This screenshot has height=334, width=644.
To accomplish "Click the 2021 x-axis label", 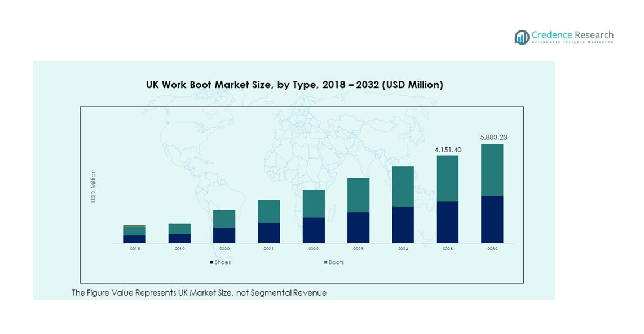I will click(268, 249).
